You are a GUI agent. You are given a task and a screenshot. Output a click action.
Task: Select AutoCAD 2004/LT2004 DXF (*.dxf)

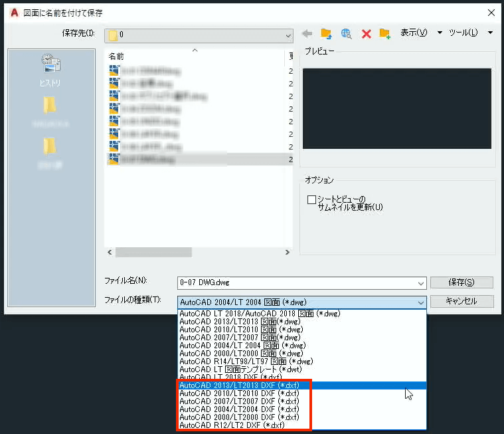coord(302,409)
